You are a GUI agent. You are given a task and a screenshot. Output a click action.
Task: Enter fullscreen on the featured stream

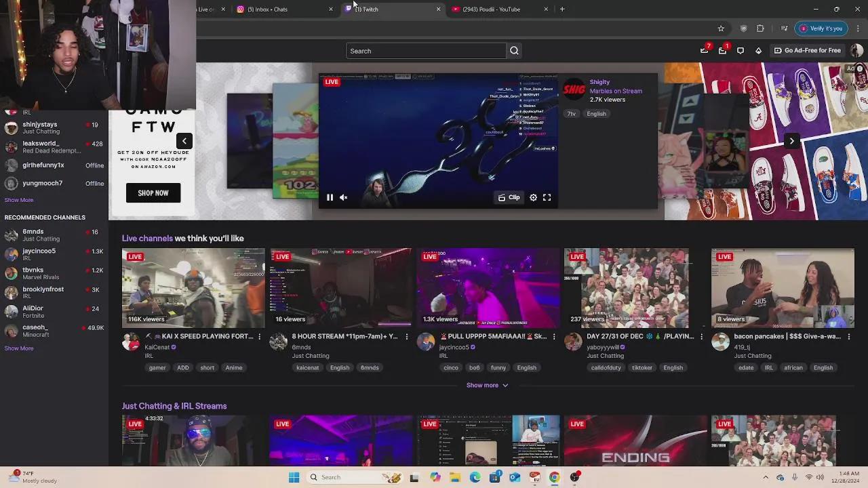547,198
